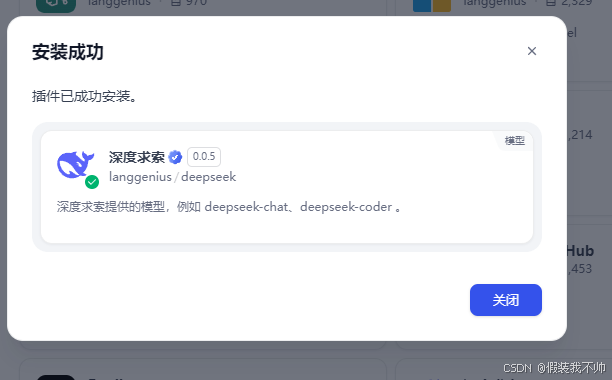Screen dimensions: 612x380
Task: Click the deepseek-chat description text
Action: (228, 207)
